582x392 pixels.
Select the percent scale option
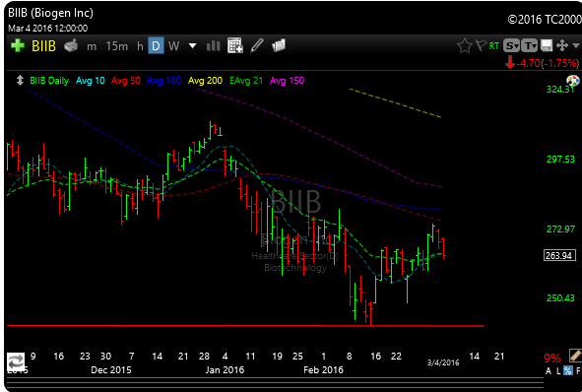568,370
